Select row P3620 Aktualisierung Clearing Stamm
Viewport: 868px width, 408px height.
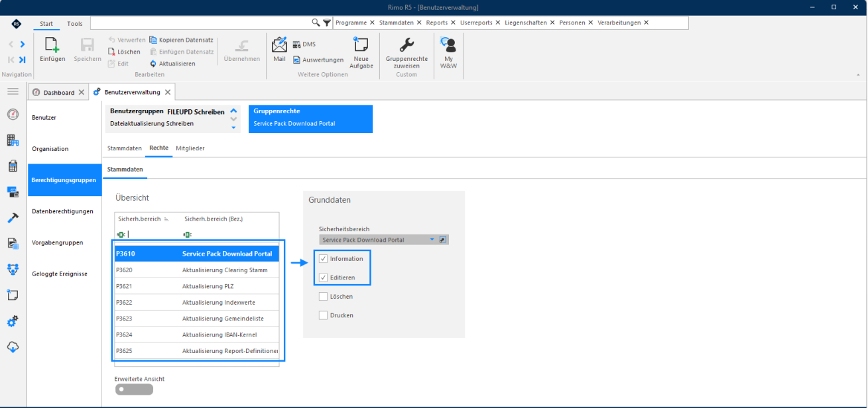pyautogui.click(x=197, y=270)
